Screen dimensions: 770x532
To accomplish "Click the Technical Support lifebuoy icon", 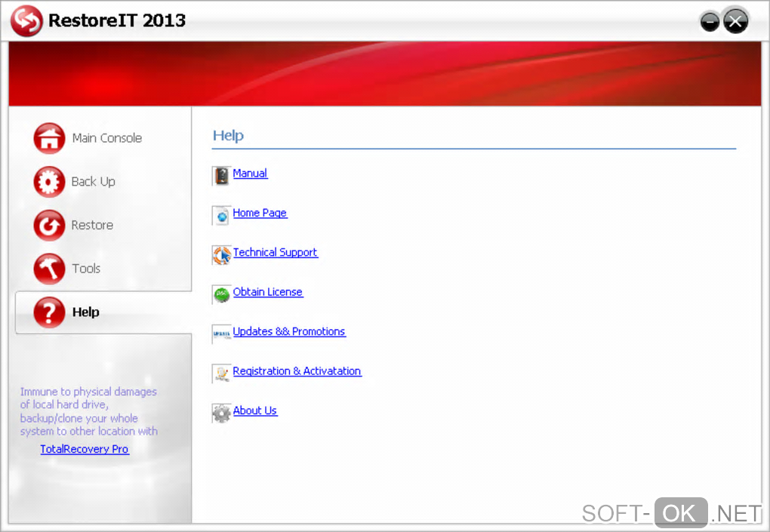I will tap(221, 255).
